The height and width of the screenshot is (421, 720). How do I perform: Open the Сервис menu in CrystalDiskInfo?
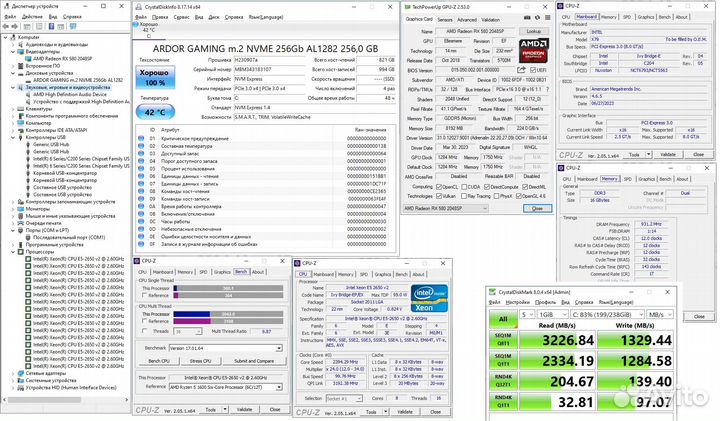point(181,17)
